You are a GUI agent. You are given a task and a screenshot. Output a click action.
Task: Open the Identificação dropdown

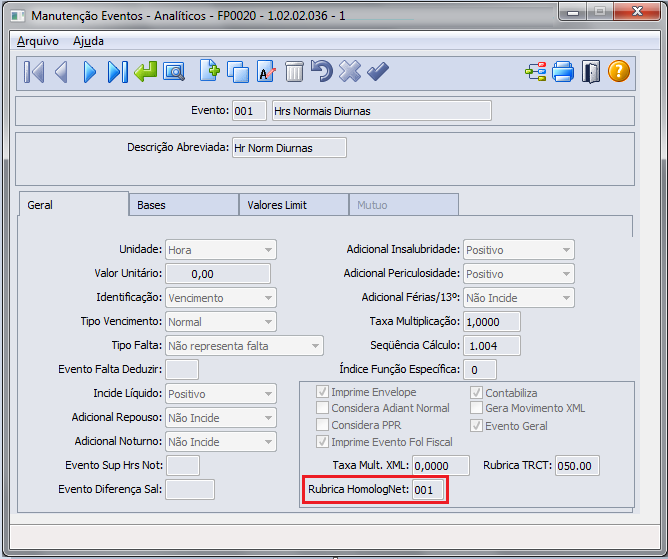(221, 298)
